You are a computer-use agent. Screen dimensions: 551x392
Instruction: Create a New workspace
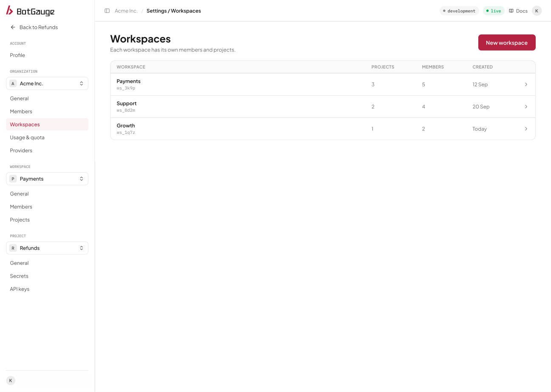(x=507, y=43)
